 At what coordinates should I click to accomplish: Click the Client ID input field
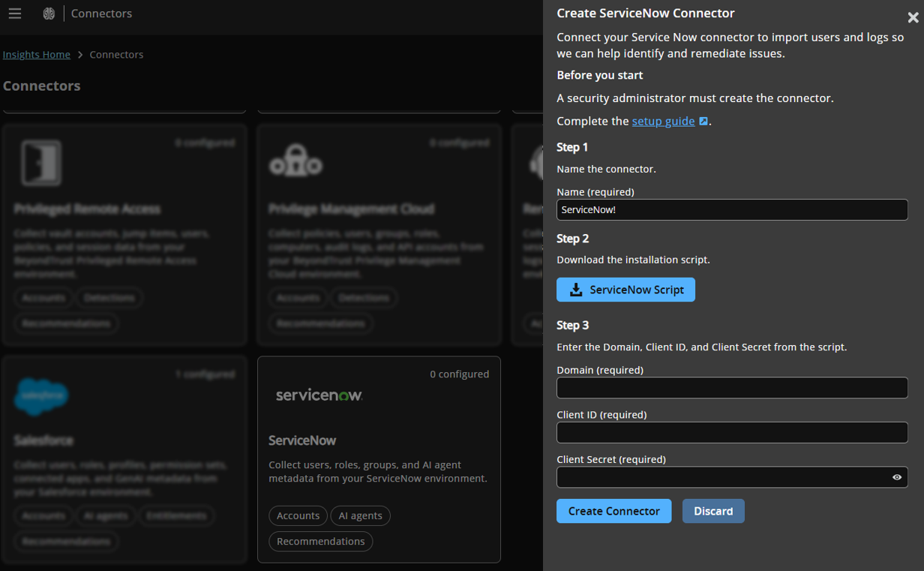[732, 432]
